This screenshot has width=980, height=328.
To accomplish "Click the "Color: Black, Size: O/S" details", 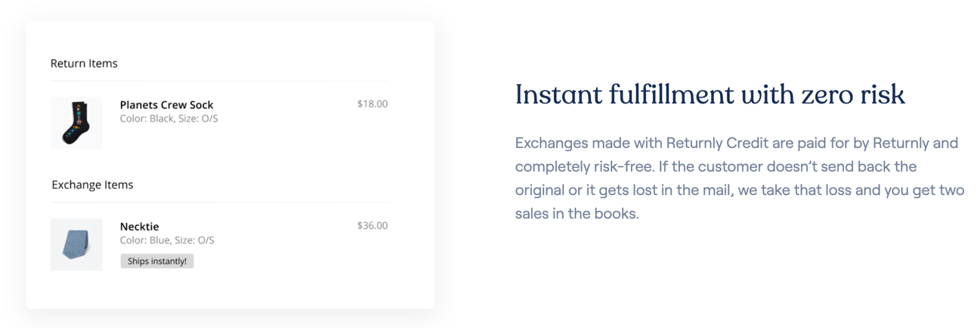I will point(168,119).
